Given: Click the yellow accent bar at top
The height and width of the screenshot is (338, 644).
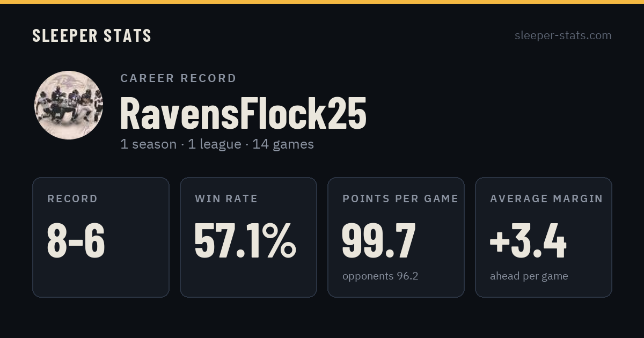Looking at the screenshot, I should pyautogui.click(x=322, y=2).
